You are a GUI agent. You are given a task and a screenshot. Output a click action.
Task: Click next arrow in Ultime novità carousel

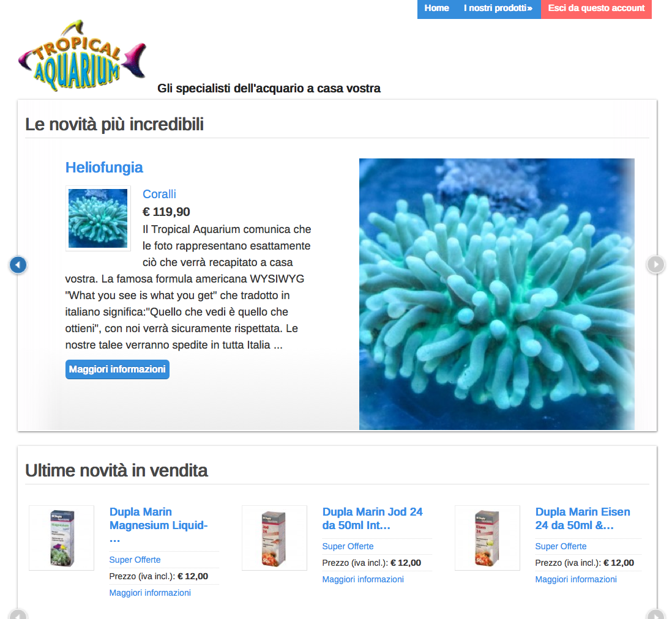tap(655, 614)
